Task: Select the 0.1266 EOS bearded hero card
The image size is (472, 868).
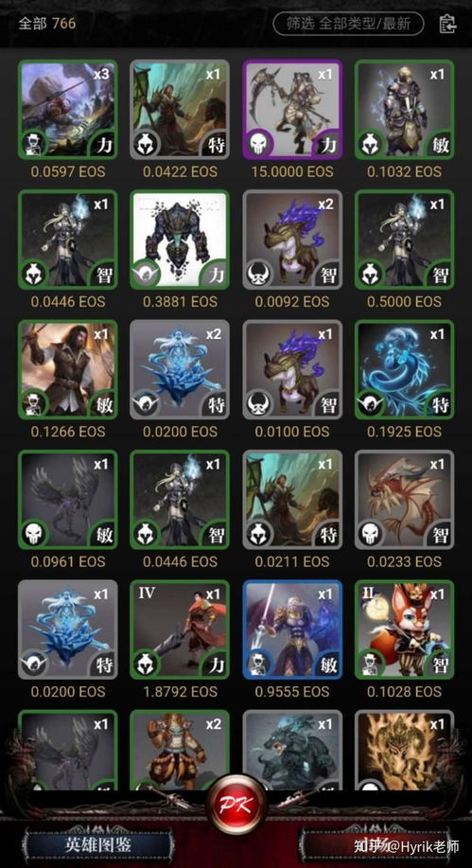Action: click(68, 370)
